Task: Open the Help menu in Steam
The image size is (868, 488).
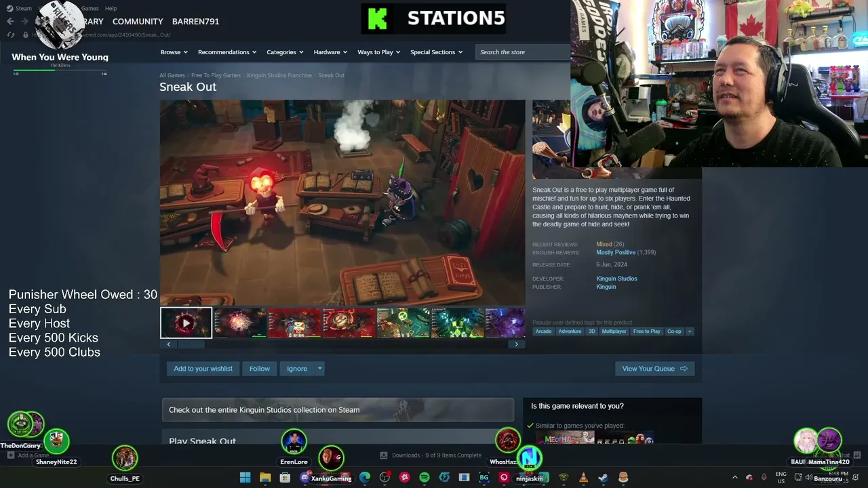Action: pyautogui.click(x=111, y=8)
